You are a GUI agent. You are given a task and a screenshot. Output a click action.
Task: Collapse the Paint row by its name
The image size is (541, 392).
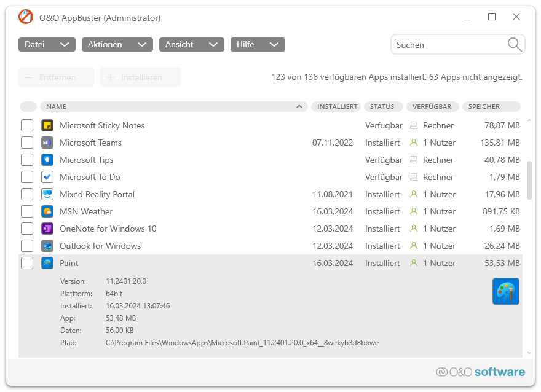pos(69,263)
